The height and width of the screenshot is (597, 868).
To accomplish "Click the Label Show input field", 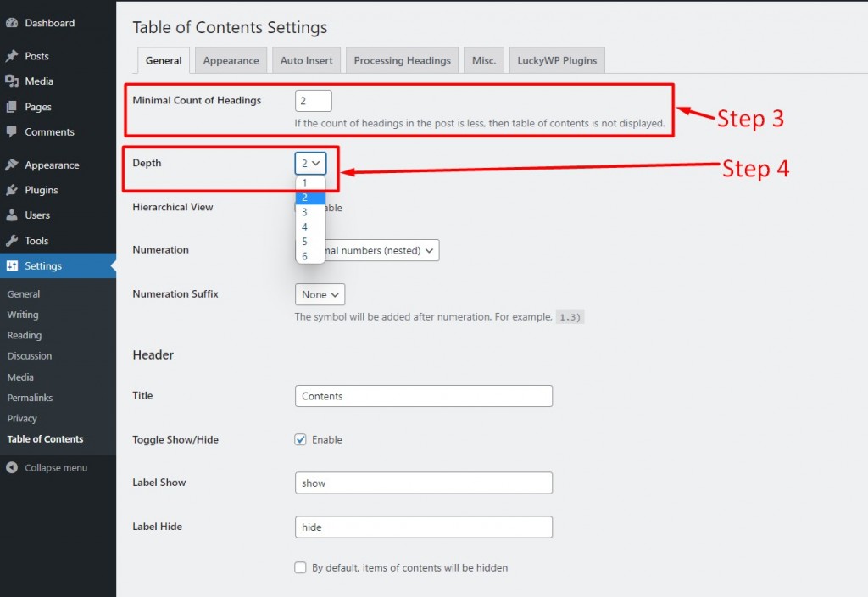I will pyautogui.click(x=424, y=483).
